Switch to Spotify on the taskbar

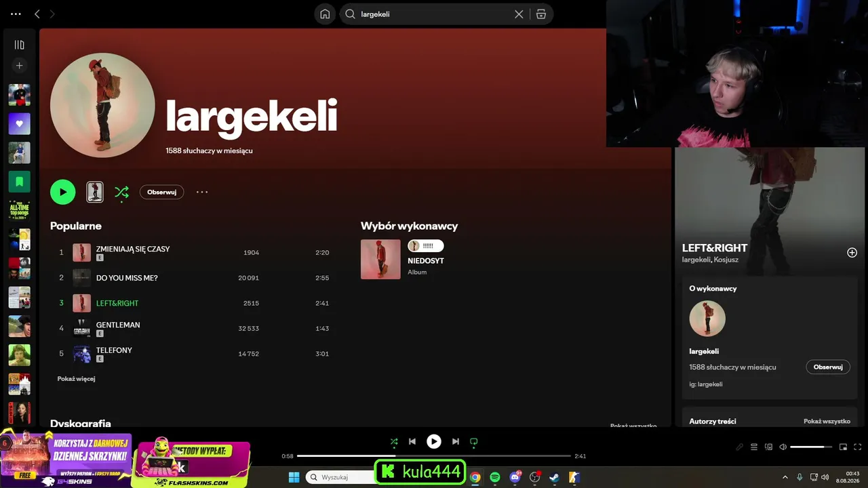pyautogui.click(x=495, y=477)
